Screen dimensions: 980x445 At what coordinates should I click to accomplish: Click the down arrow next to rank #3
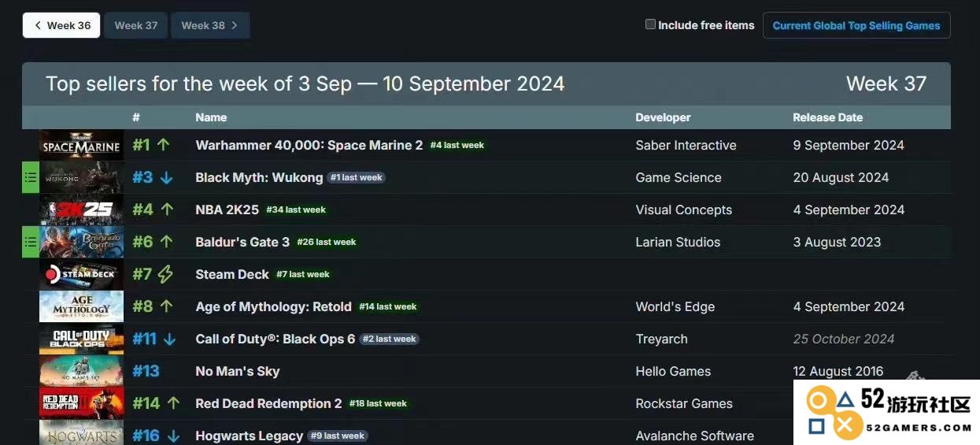coord(166,178)
